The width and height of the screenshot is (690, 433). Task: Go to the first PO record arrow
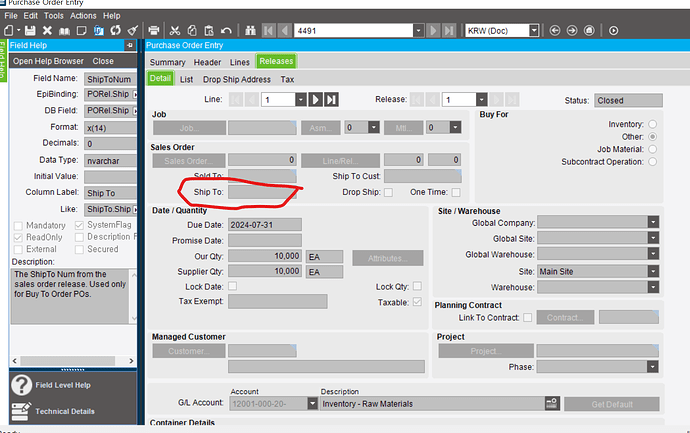pos(268,30)
